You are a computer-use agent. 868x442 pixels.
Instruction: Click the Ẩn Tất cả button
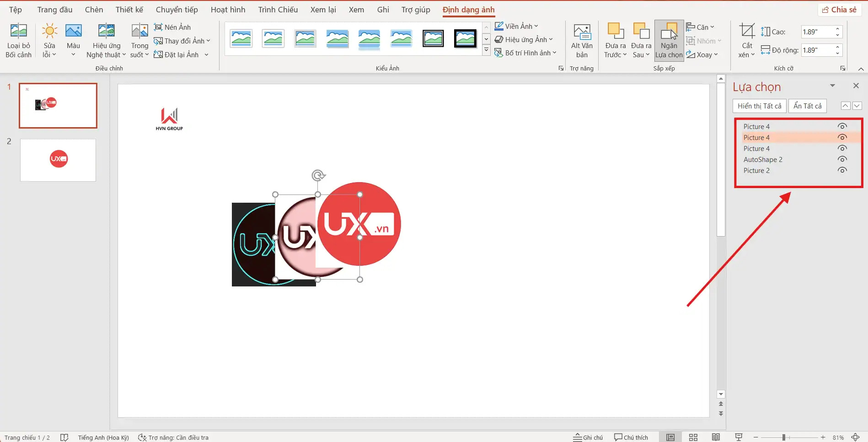(x=807, y=106)
